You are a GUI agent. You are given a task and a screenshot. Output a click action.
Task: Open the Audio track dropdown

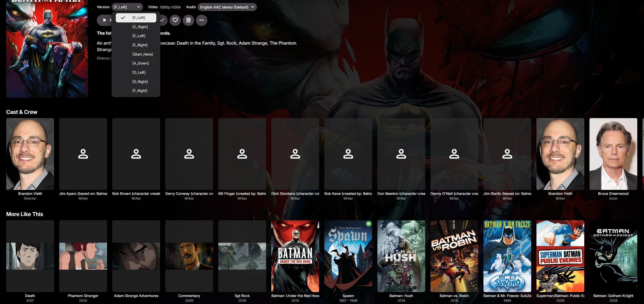tap(227, 7)
